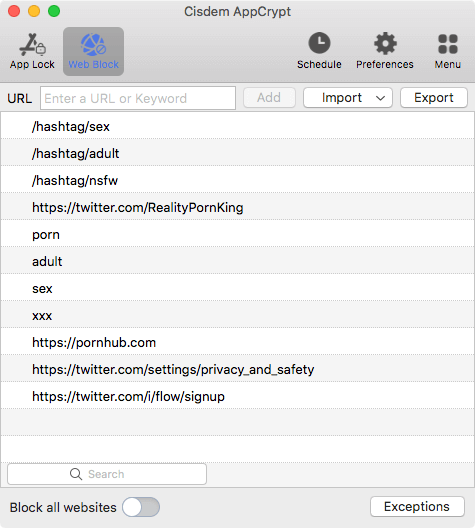475x528 pixels.
Task: Select the Web Block tab icon
Action: (93, 51)
